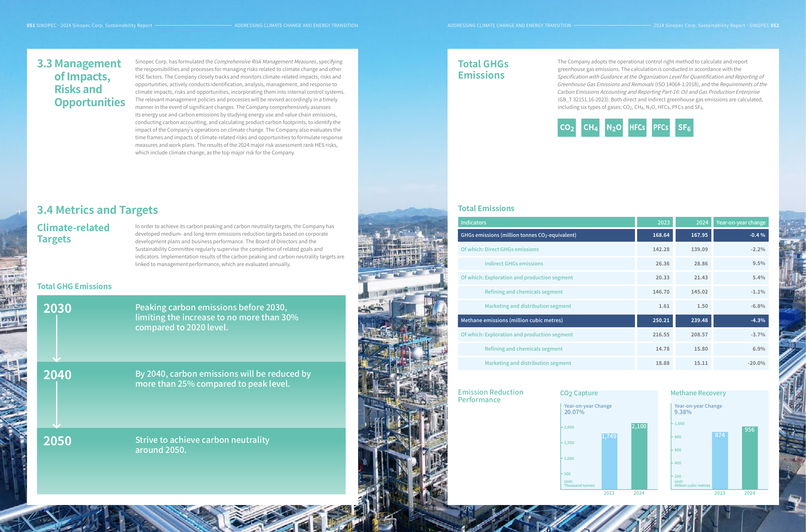Screen dimensions: 806x532
Task: Select the '3.4 Metrics and Targets' heading
Action: pyautogui.click(x=97, y=210)
